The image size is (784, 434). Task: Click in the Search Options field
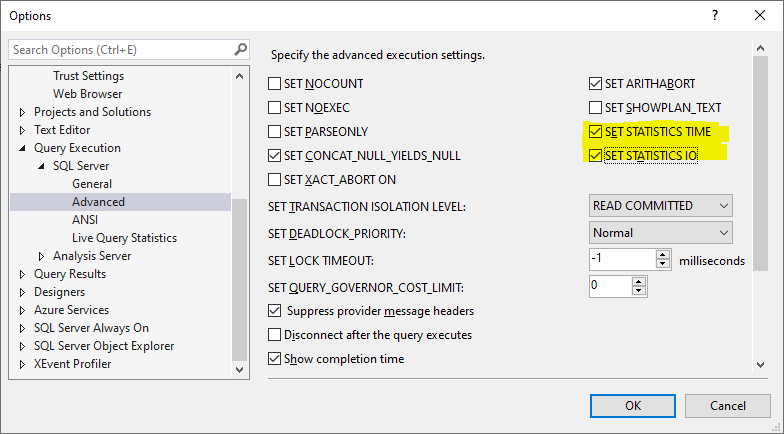click(x=120, y=49)
